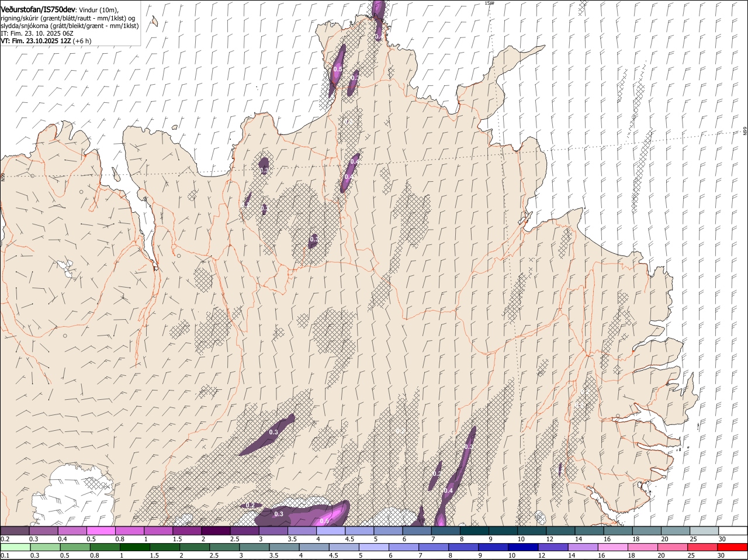Select the 'VT: Fim. 23.10.2025 12Z (+6 h)' line

pyautogui.click(x=46, y=41)
